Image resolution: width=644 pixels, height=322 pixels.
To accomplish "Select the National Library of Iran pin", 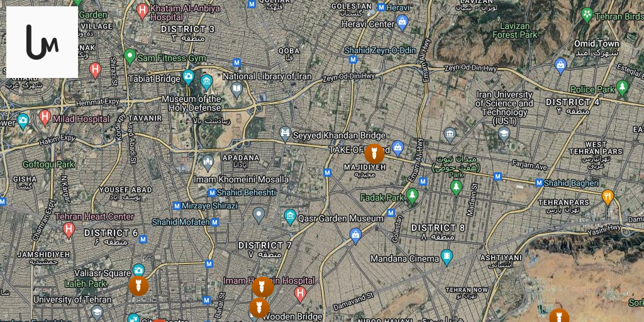I will (236, 89).
